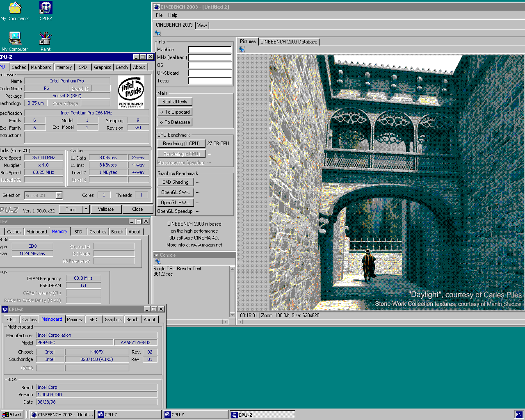Open the Help menu in CINEBENCH
525x420 pixels.
click(x=173, y=15)
